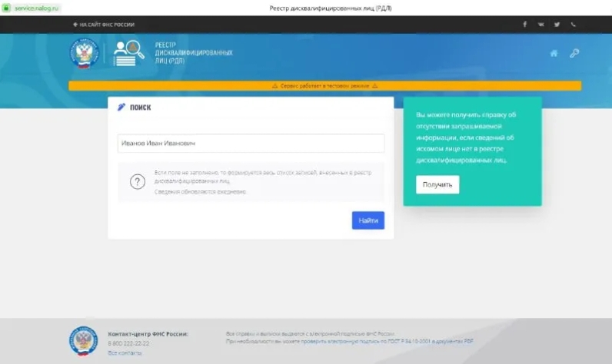Click the pencil icon beside ПОИСК

point(121,108)
